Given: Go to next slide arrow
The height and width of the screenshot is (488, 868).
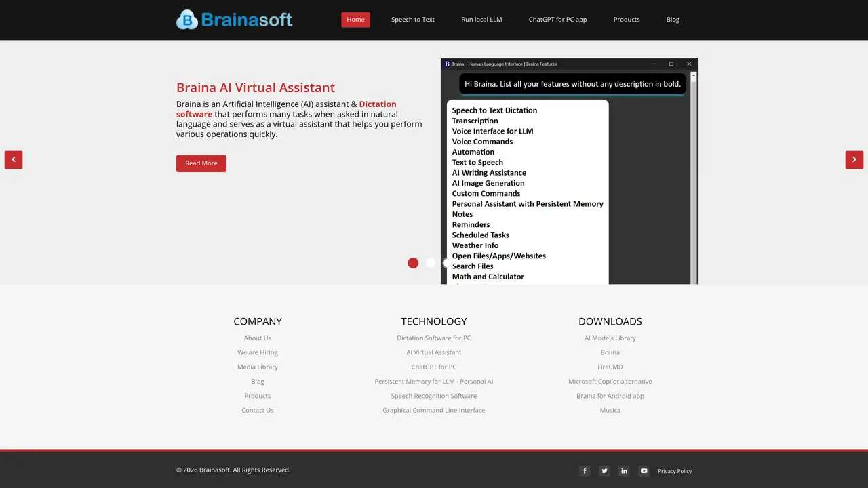Looking at the screenshot, I should (x=854, y=160).
